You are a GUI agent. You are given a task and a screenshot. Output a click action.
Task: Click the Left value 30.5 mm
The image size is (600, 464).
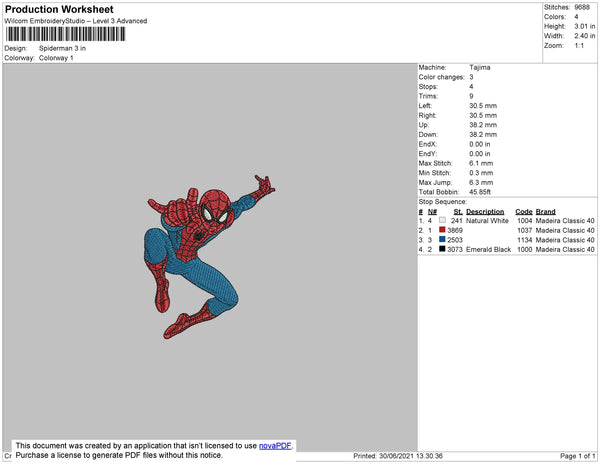(x=483, y=106)
